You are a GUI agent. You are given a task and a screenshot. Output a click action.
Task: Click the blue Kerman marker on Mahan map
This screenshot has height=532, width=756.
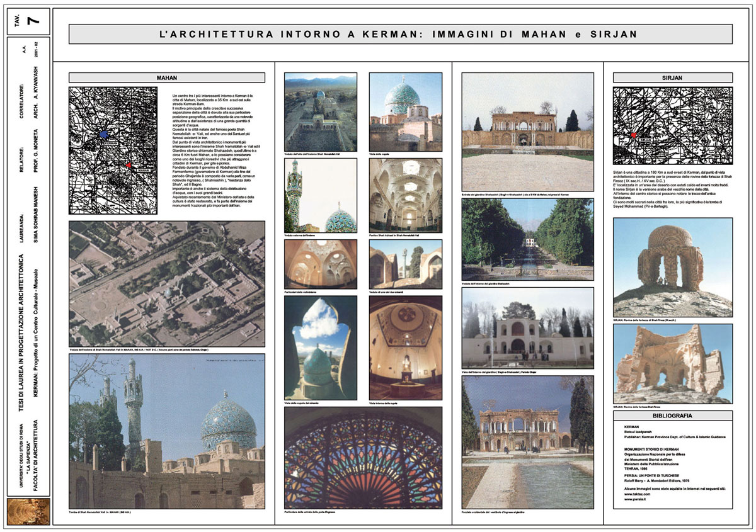click(104, 134)
